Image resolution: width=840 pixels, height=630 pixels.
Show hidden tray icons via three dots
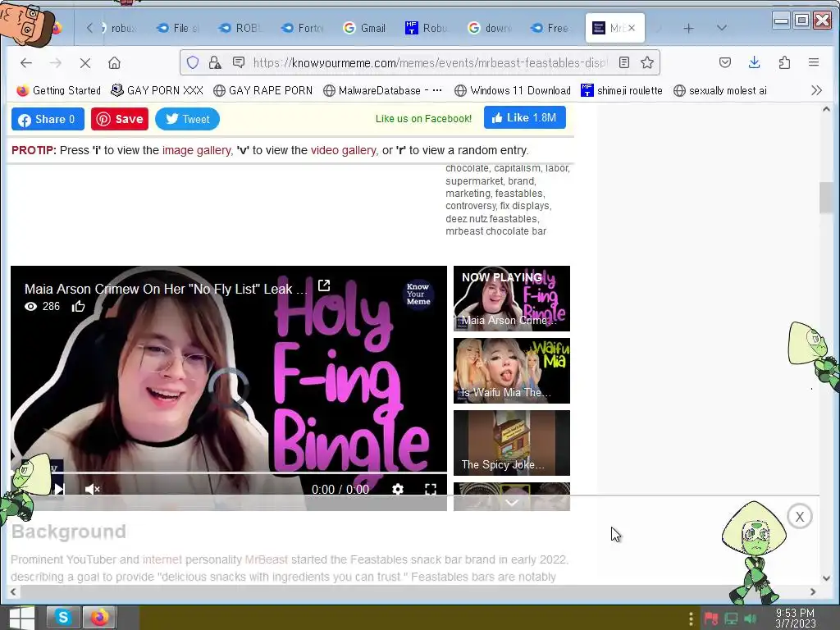(x=691, y=619)
